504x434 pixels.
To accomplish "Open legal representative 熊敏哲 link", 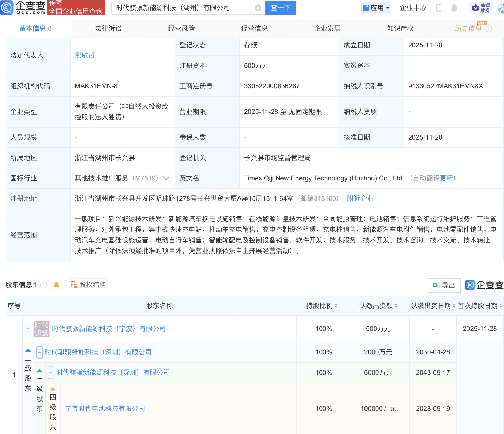I will tap(85, 55).
